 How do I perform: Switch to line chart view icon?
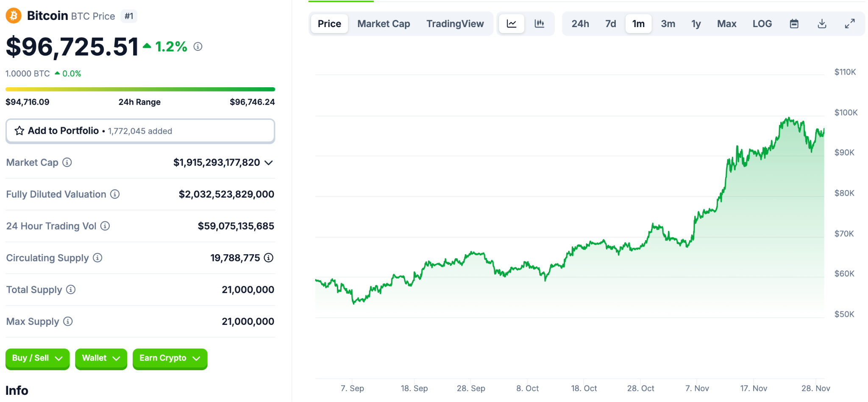(x=512, y=24)
